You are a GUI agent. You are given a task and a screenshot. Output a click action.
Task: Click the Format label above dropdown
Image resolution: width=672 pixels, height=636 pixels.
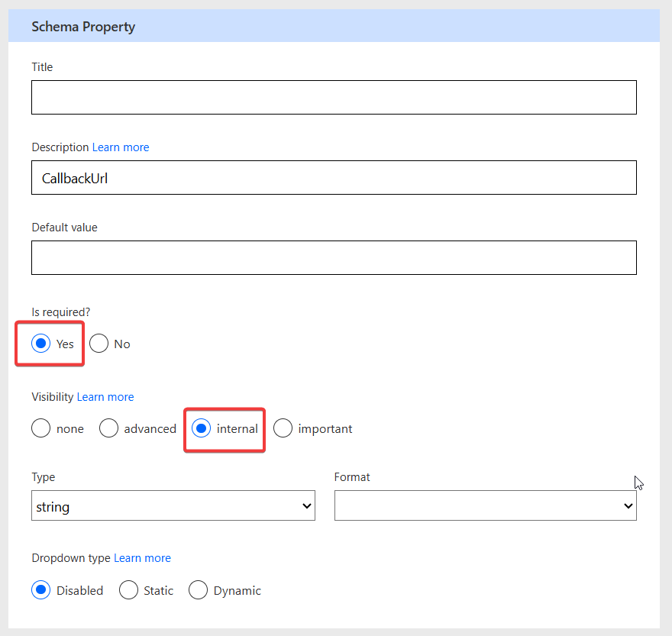point(352,477)
